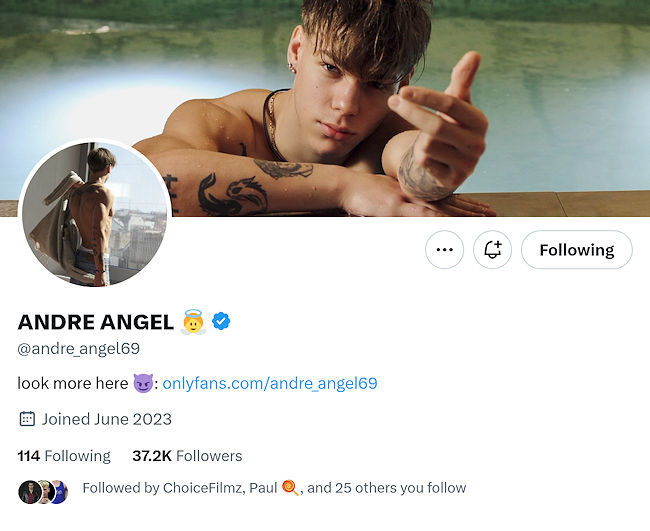This screenshot has width=650, height=531.
Task: Click the 'look more here' bio text
Action: 73,383
